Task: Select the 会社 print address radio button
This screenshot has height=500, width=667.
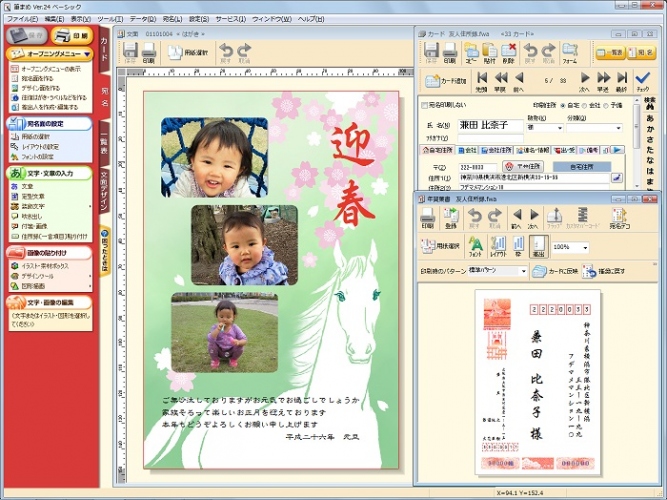Action: 584,106
